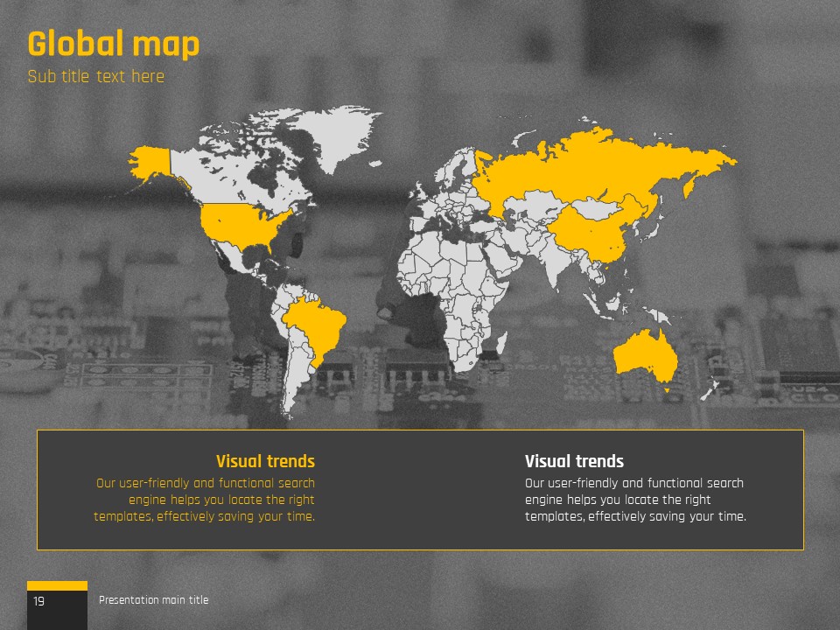Select the "Sub title text here" subtitle

[96, 77]
